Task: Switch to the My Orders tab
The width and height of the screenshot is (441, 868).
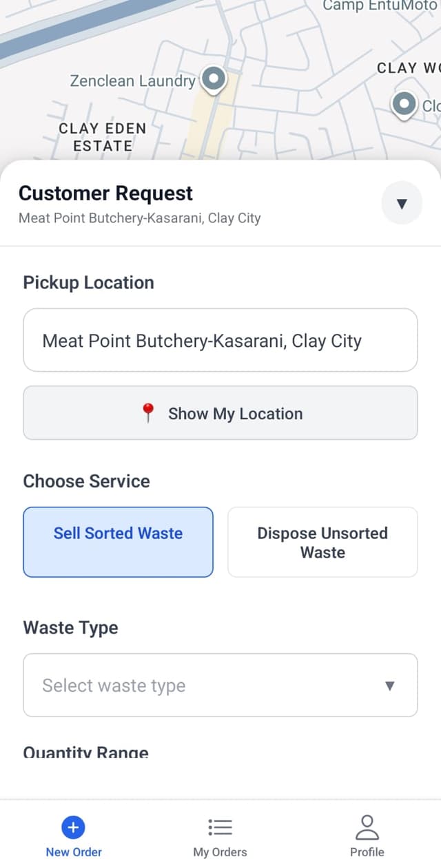Action: [220, 835]
